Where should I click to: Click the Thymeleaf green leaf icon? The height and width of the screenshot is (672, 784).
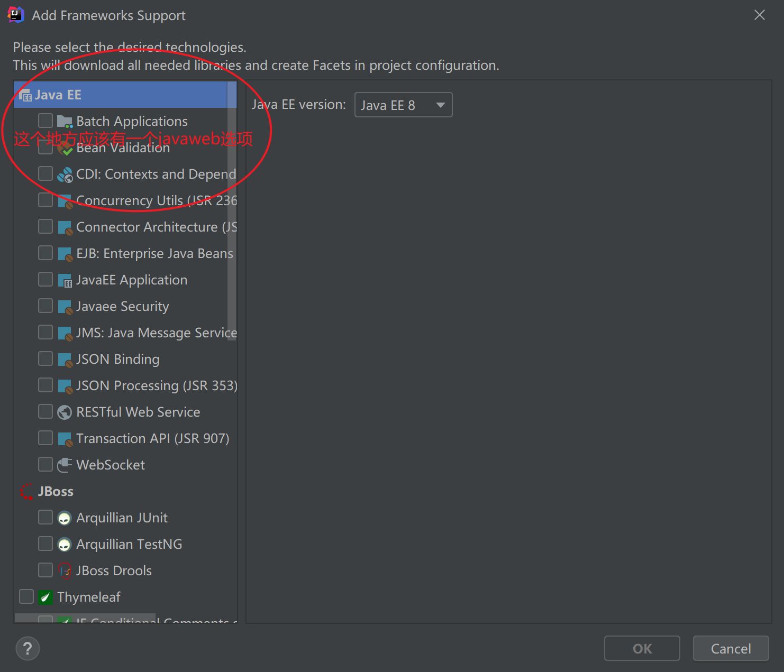click(x=45, y=597)
